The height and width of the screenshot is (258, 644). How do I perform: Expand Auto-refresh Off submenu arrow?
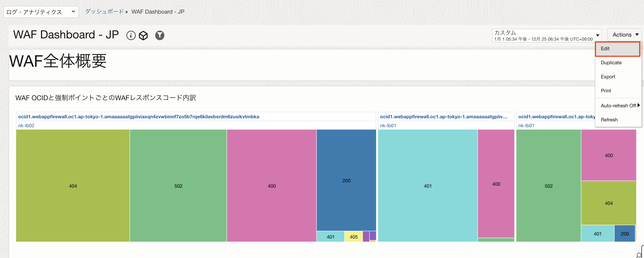click(638, 106)
